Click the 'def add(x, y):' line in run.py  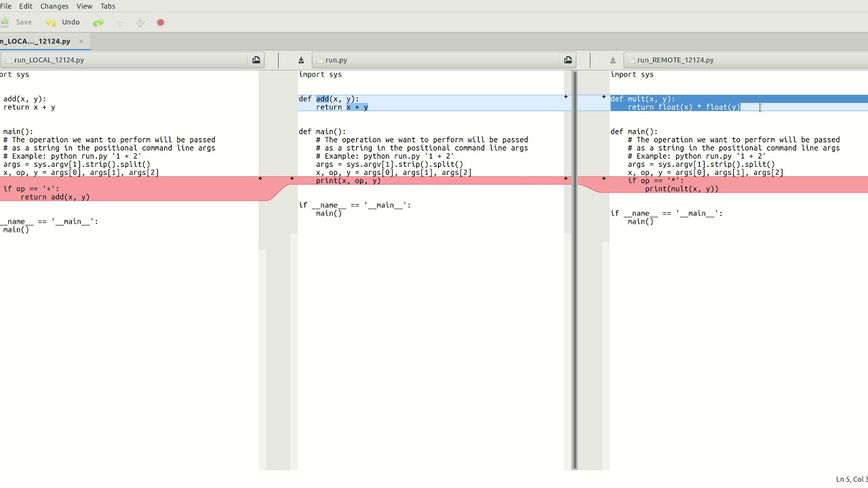click(x=329, y=99)
